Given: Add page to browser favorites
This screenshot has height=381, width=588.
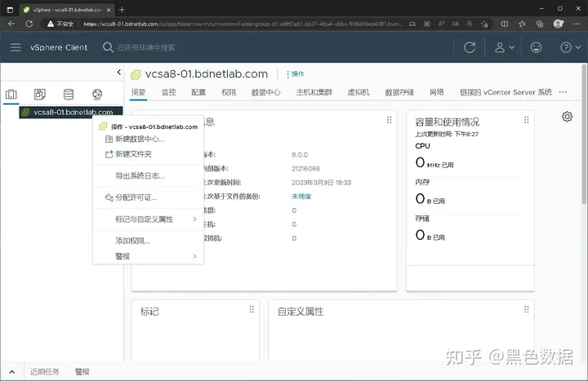Looking at the screenshot, I should 484,24.
